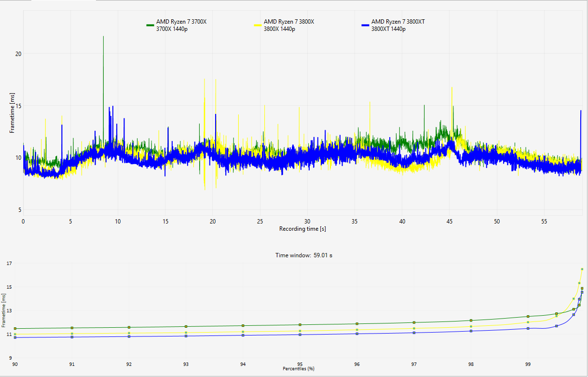The image size is (588, 377).
Task: Click the '5' tick on the upper frametime axis
Action: 20,210
